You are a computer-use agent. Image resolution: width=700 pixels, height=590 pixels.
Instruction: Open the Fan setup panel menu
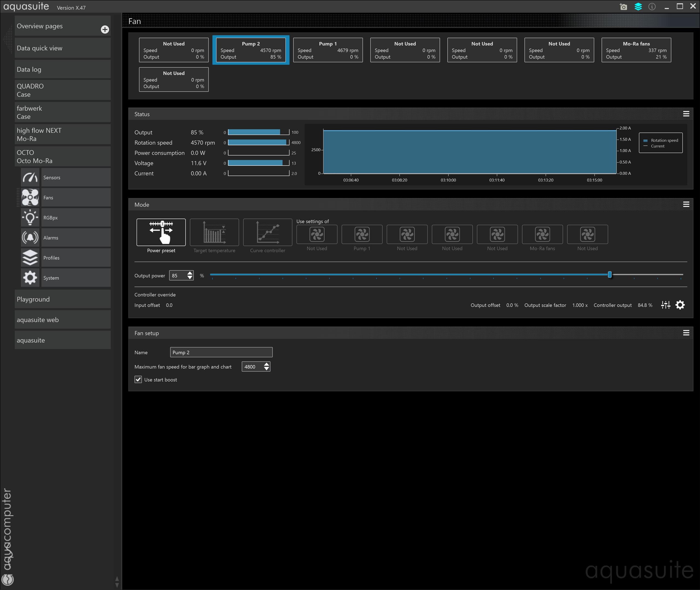pyautogui.click(x=686, y=333)
